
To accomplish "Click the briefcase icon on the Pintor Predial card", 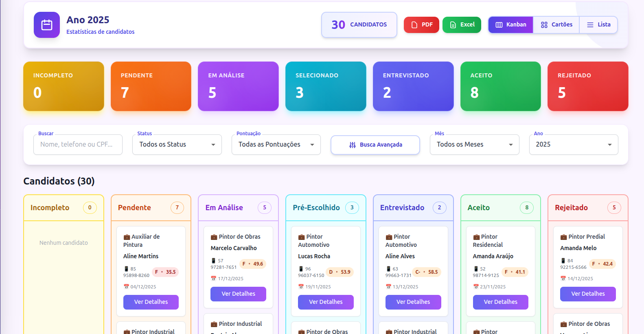I will click(563, 237).
